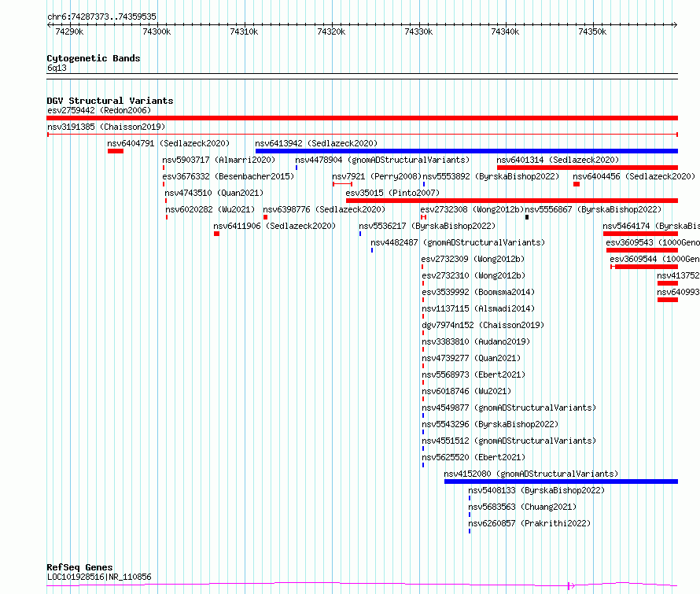Click the 74320k ruler position
The height and width of the screenshot is (594, 700).
331,31
